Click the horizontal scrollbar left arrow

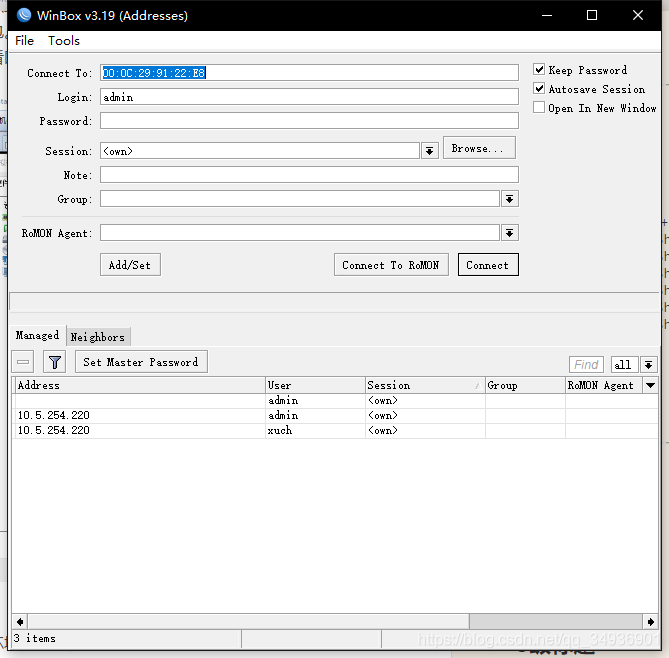(x=20, y=621)
